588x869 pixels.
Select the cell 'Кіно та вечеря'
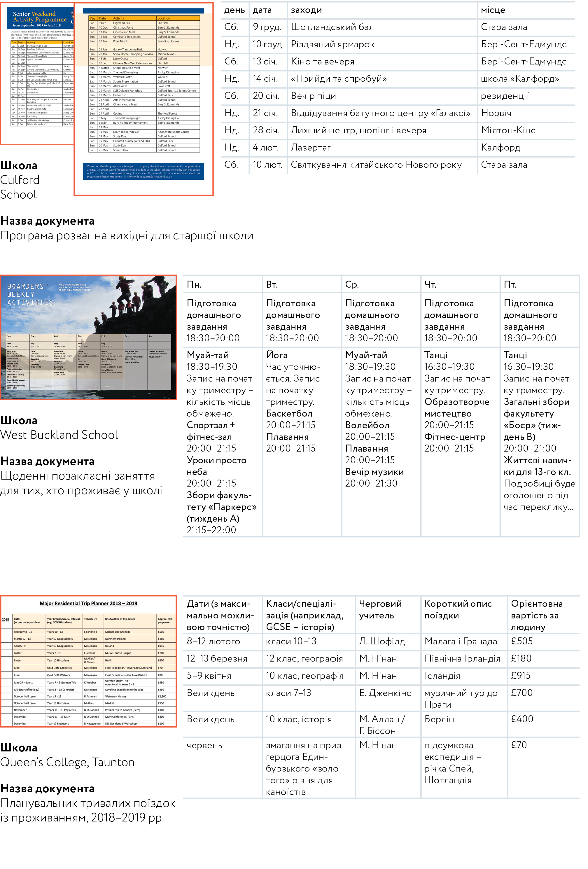pyautogui.click(x=323, y=62)
